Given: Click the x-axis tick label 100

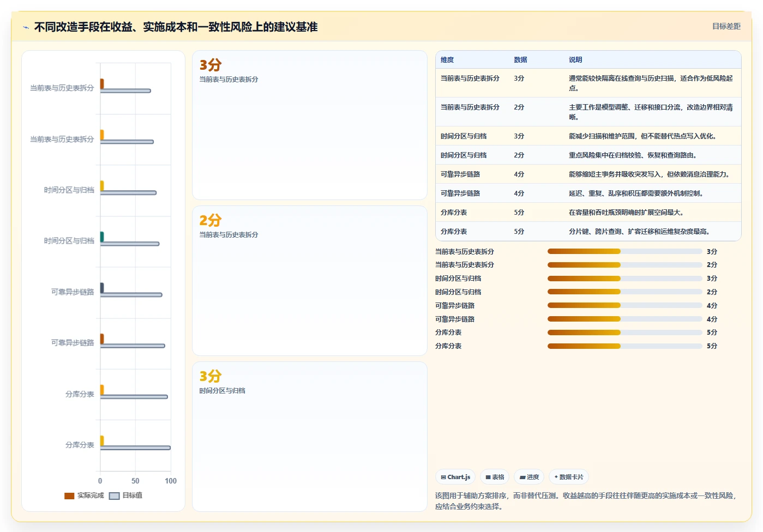Looking at the screenshot, I should (171, 481).
